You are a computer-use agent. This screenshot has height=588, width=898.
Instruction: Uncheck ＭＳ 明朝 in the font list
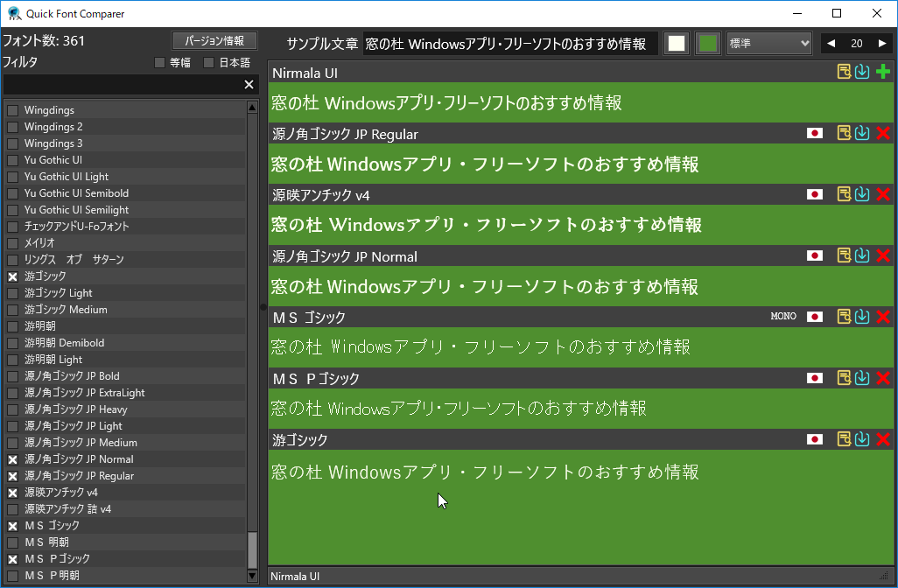point(12,542)
